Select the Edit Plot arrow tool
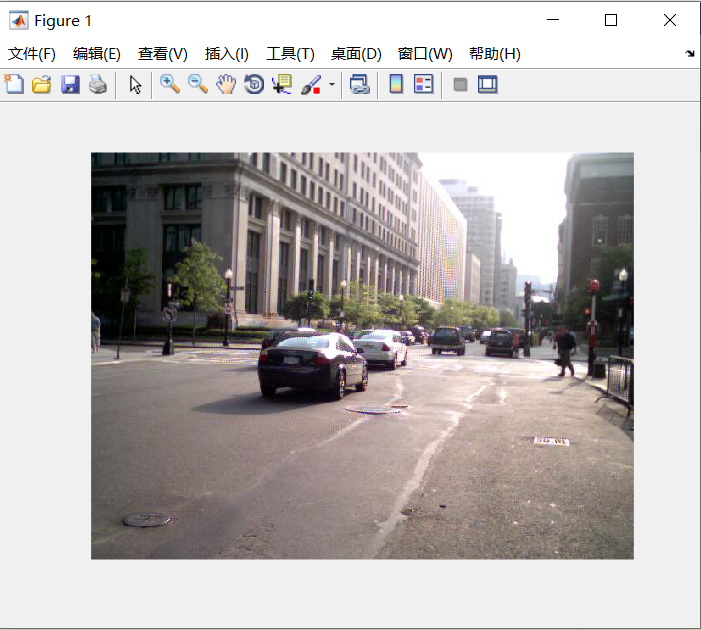 (x=135, y=84)
